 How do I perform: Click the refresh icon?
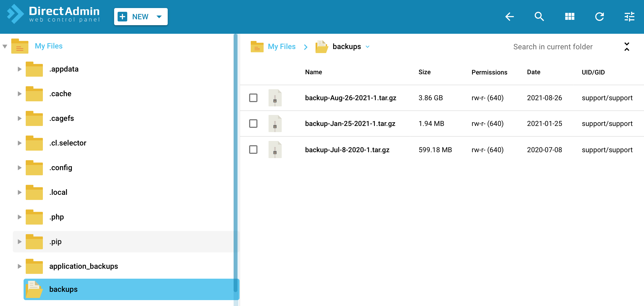click(x=600, y=17)
